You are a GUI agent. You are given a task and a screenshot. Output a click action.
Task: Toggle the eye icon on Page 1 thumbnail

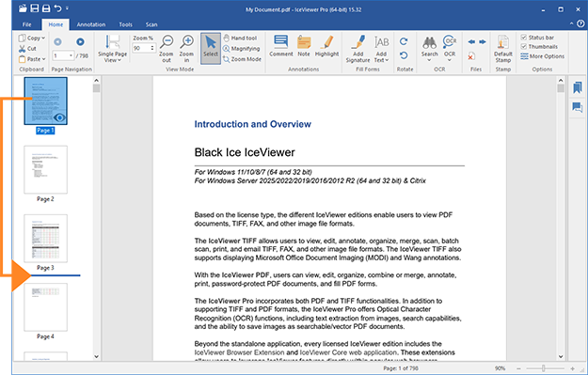pos(59,117)
